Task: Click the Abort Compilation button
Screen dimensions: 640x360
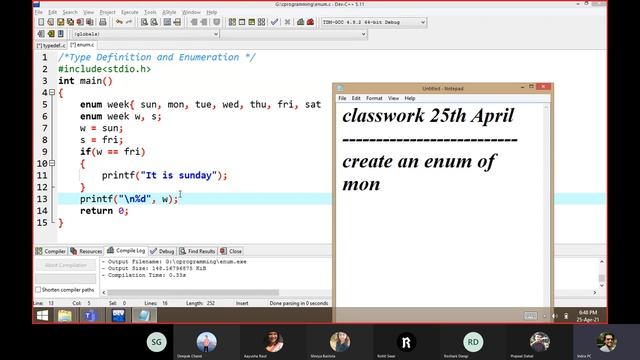Action: [x=66, y=265]
